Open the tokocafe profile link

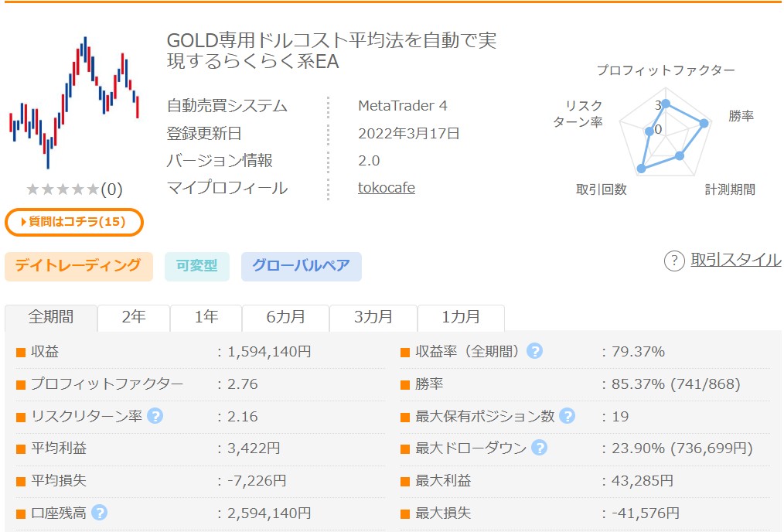pos(386,187)
